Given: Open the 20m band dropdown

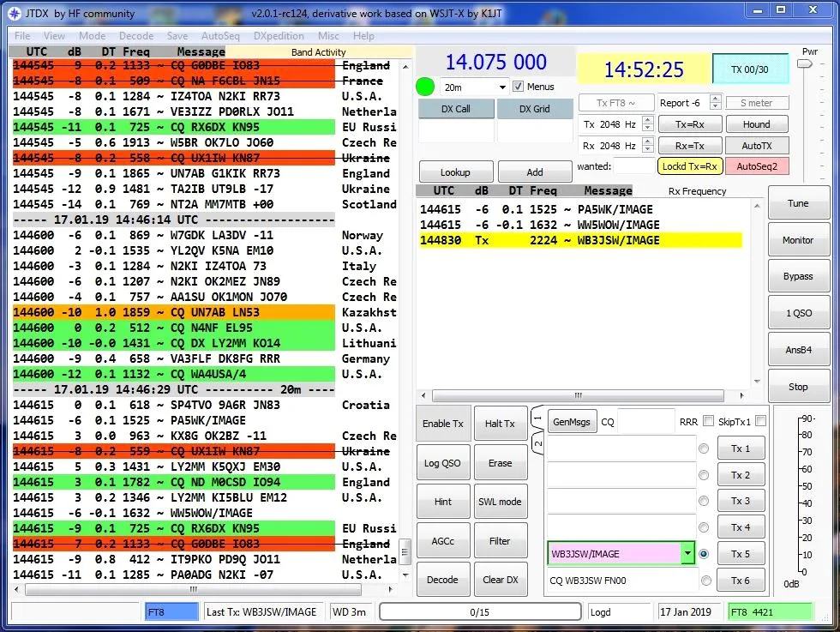Looking at the screenshot, I should click(502, 87).
